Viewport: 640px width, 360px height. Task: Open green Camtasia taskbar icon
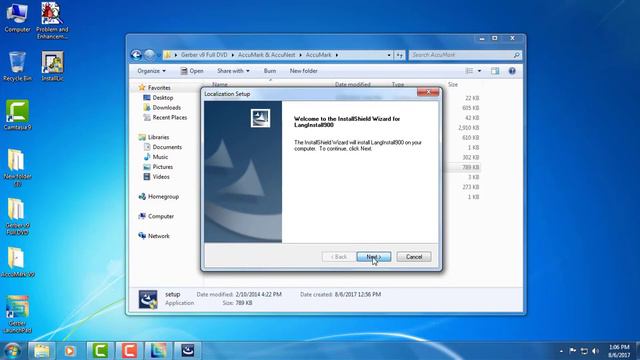tap(100, 351)
